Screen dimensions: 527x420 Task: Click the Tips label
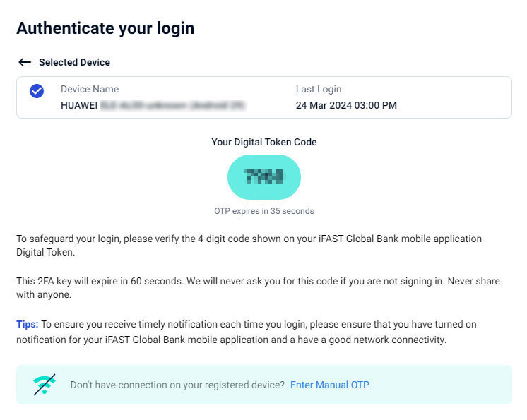coord(27,324)
